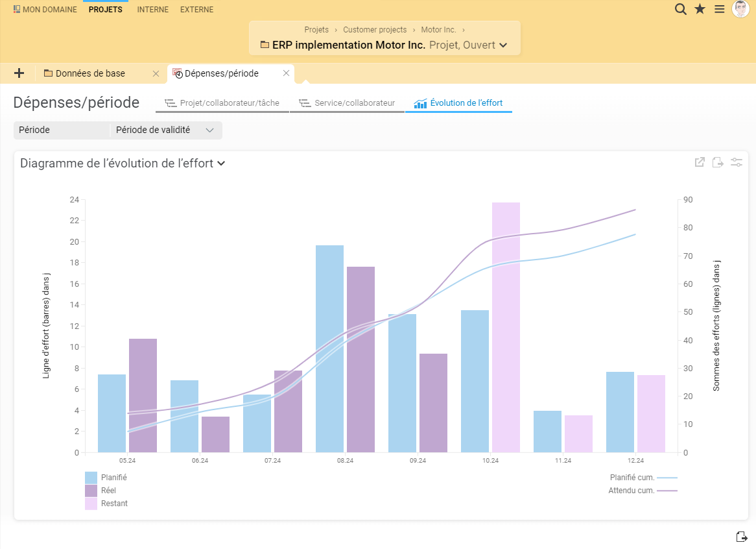Click the user avatar picture

point(740,9)
